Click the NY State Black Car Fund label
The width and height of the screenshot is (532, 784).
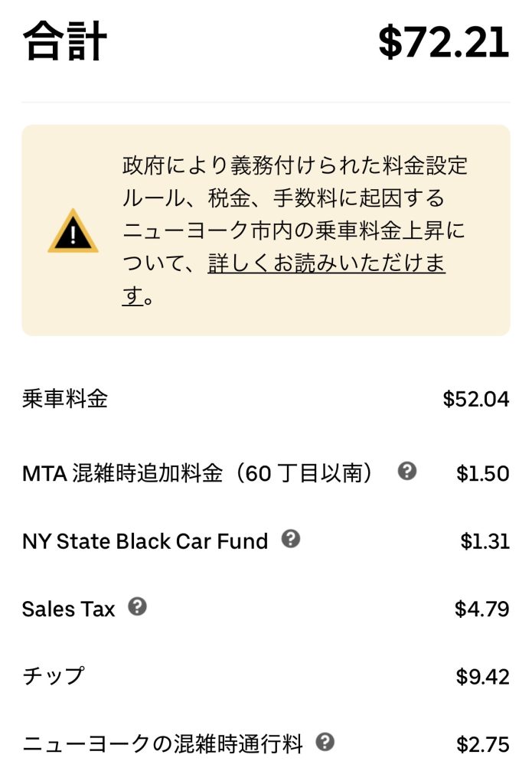[x=145, y=541]
